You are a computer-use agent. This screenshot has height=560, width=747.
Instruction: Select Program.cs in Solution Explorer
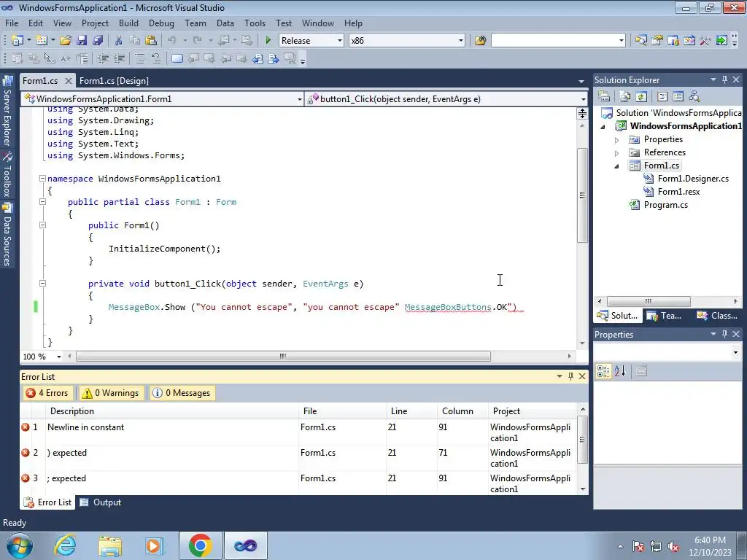(665, 205)
